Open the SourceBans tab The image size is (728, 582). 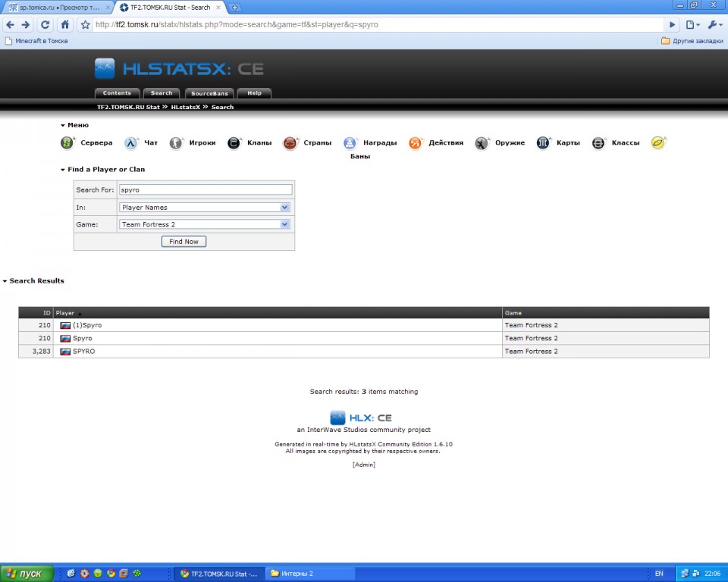[209, 93]
